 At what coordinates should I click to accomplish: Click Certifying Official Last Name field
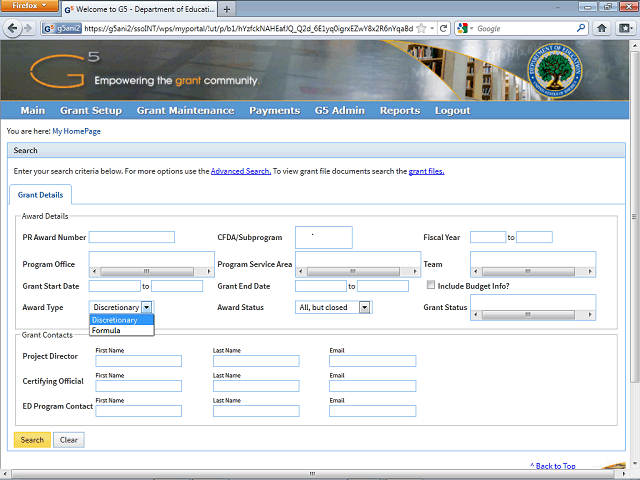pyautogui.click(x=256, y=386)
